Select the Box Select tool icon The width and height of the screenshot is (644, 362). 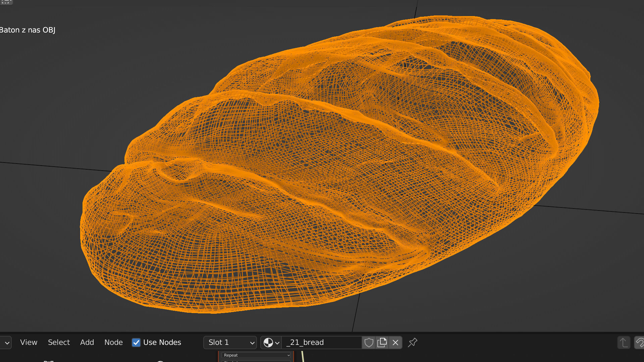click(x=6, y=2)
